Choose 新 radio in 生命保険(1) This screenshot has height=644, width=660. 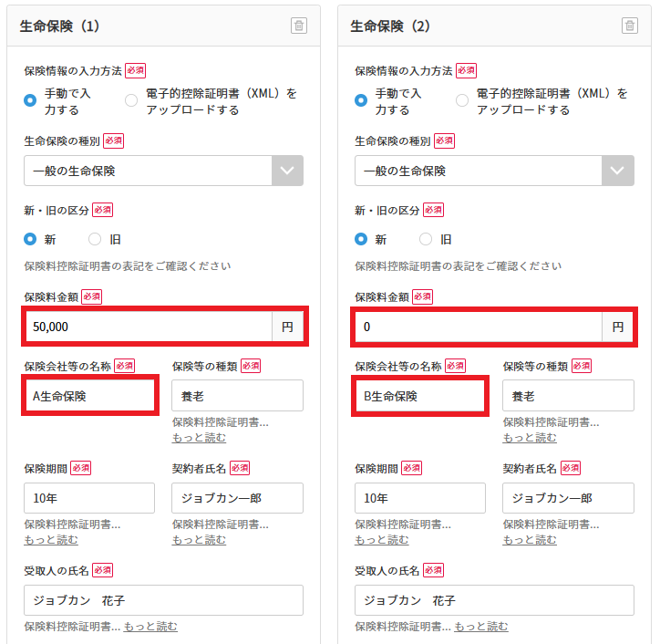(30, 239)
